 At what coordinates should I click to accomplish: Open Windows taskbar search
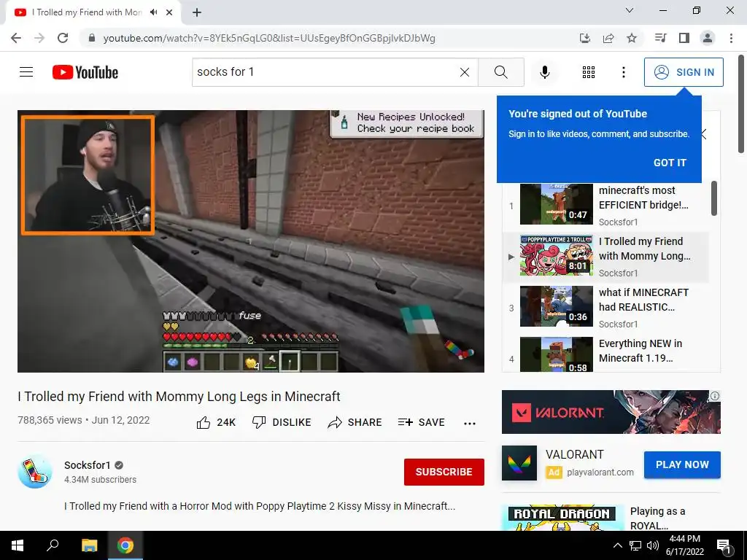point(53,545)
